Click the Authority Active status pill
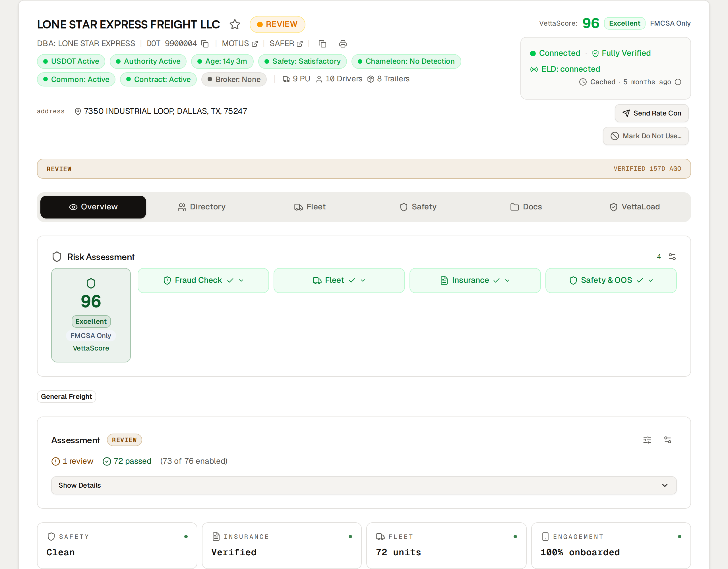 tap(148, 61)
